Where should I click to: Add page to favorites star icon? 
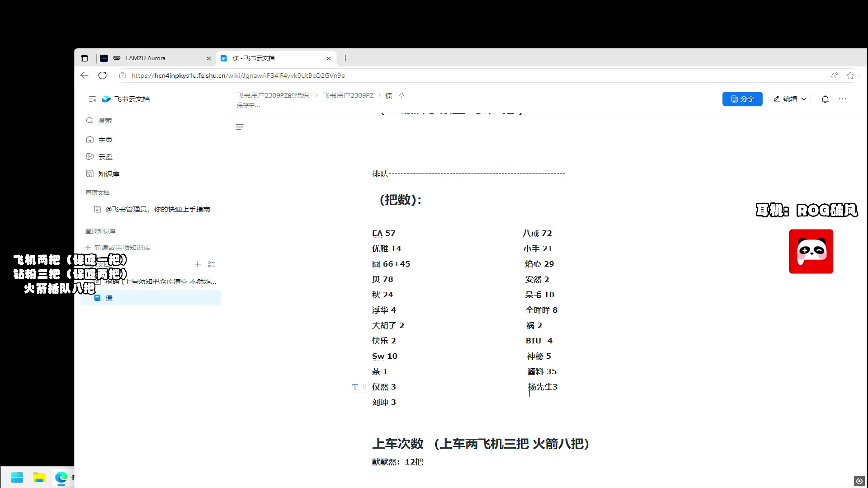point(850,75)
